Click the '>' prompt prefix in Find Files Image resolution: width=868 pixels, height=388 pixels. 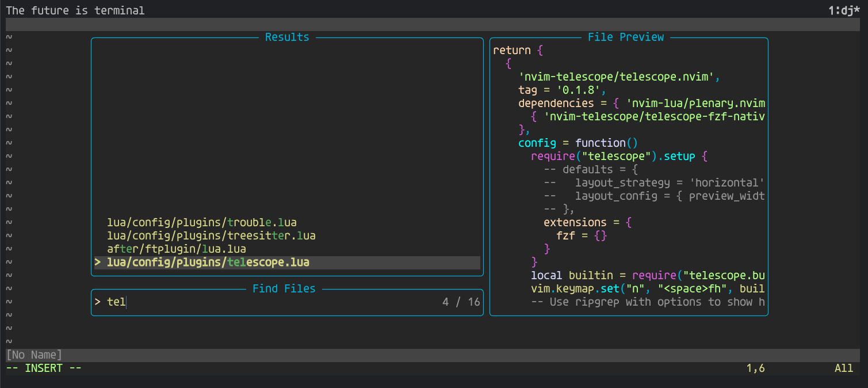(97, 302)
